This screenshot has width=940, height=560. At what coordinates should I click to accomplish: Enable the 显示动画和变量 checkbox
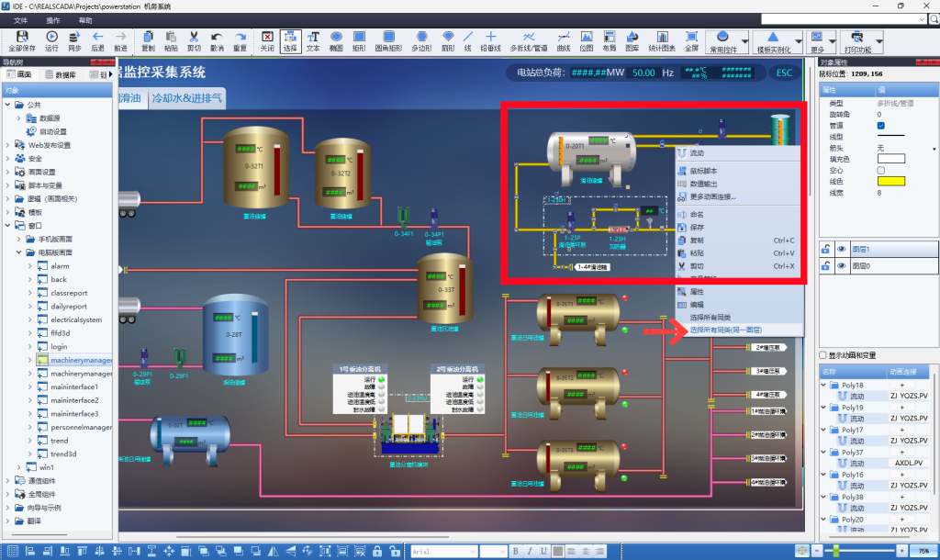tap(823, 355)
